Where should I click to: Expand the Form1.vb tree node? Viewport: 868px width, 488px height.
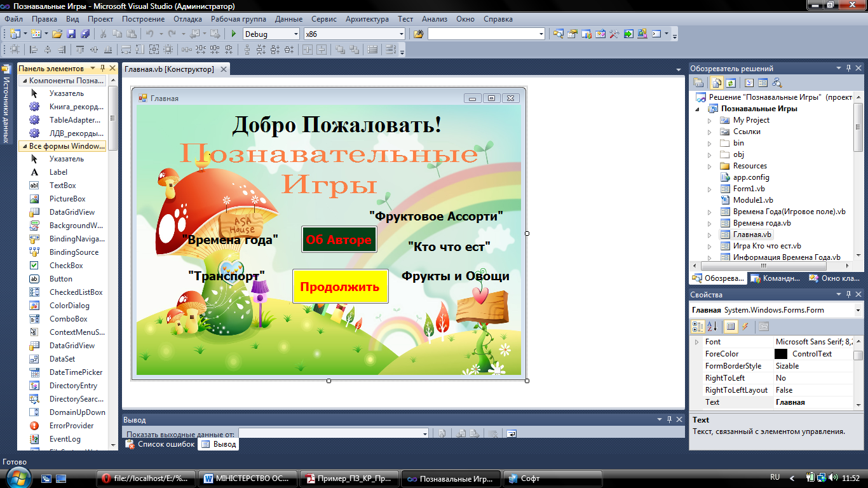click(x=710, y=189)
